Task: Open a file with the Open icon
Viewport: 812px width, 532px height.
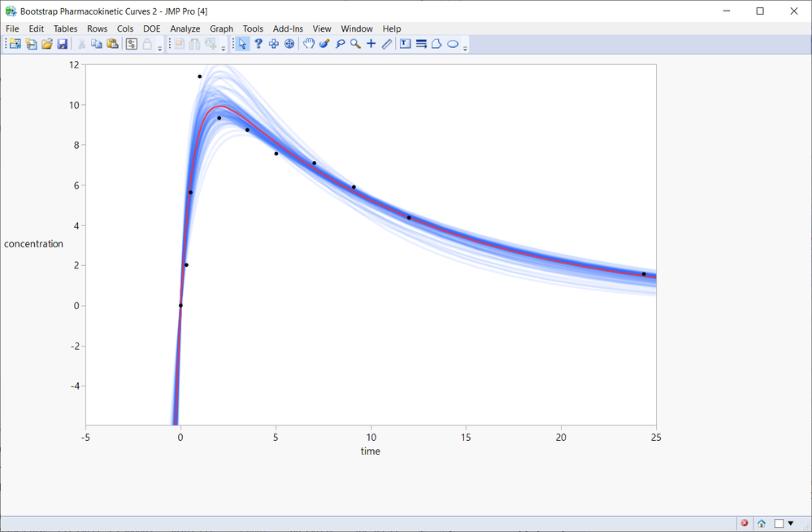Action: 46,43
